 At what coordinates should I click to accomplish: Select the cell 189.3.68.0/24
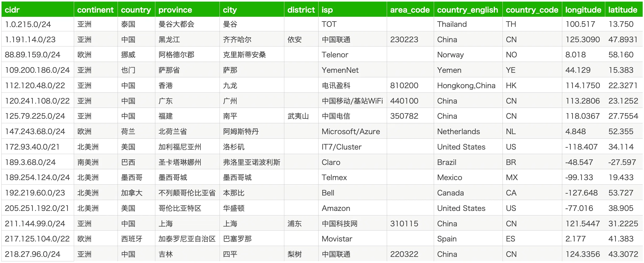click(38, 162)
